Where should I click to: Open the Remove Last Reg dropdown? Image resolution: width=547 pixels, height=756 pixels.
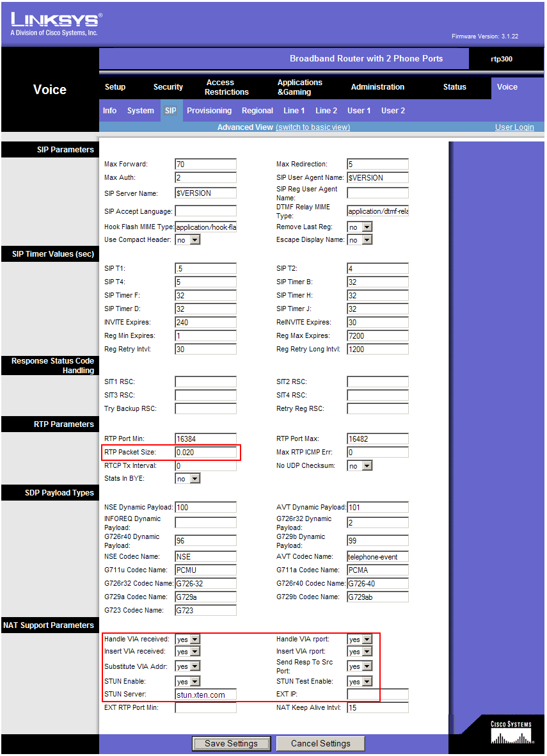[x=359, y=227]
